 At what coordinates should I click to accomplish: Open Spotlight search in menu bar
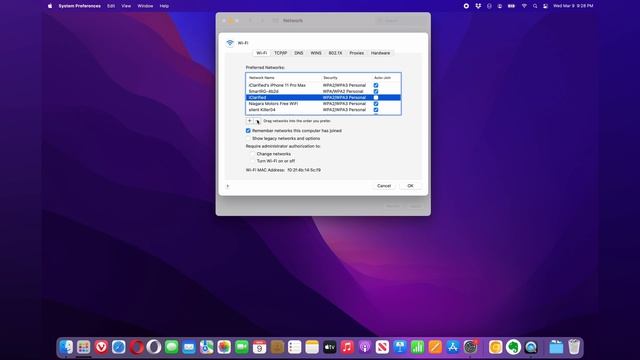(535, 6)
